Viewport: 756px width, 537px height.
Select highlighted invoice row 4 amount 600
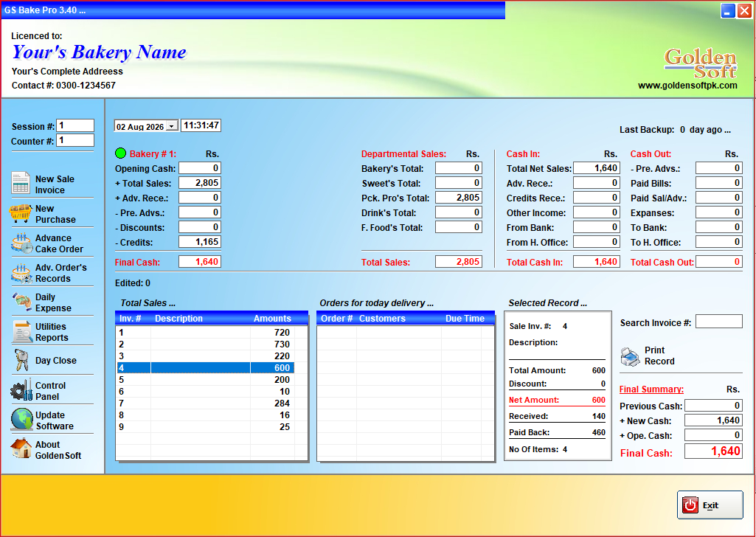click(205, 368)
